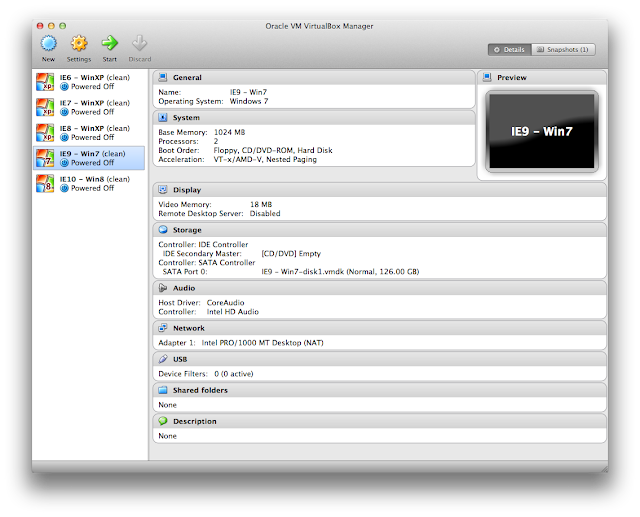Open the Audio section header link
Screen dimensions: 640x517
[184, 288]
